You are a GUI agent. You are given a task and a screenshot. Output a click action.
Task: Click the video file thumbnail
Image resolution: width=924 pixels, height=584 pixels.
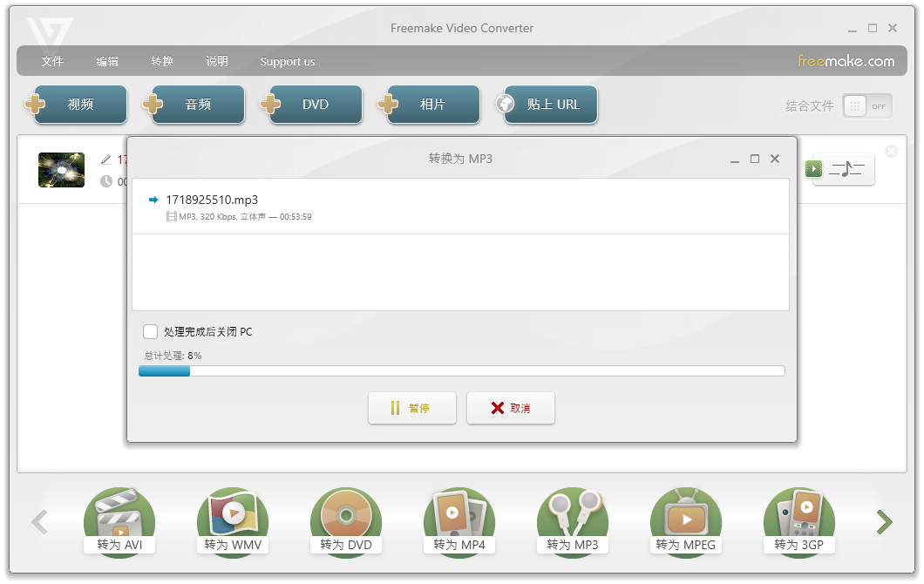tap(61, 170)
